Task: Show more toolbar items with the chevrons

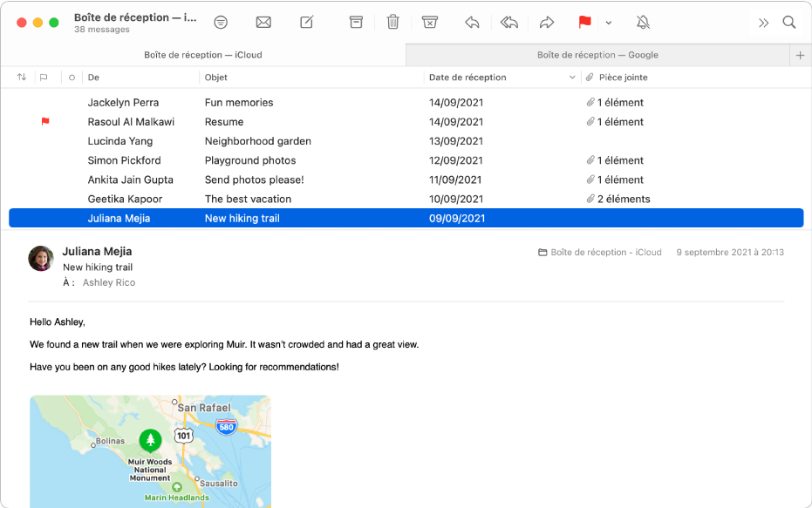Action: 764,22
